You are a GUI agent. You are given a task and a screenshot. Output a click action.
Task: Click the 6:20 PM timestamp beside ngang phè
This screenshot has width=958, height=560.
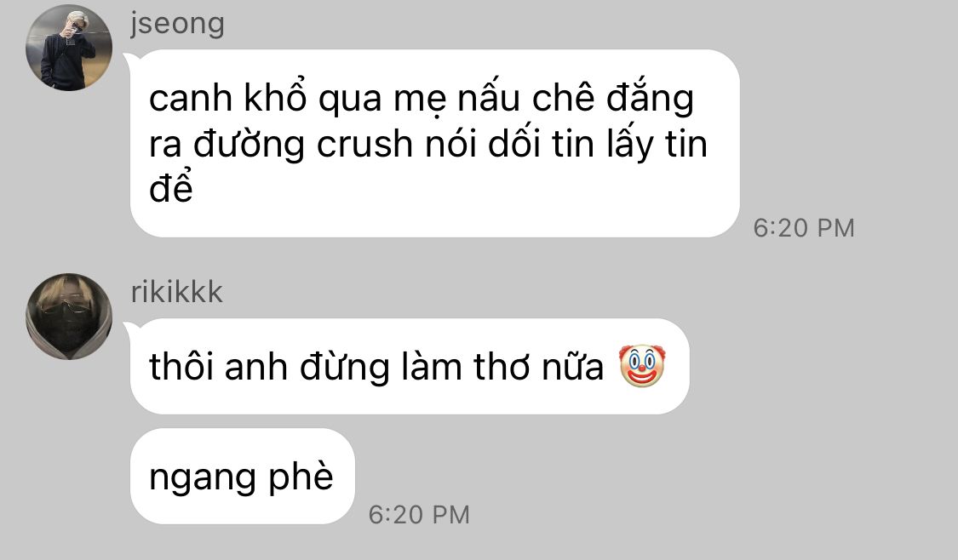pyautogui.click(x=419, y=515)
